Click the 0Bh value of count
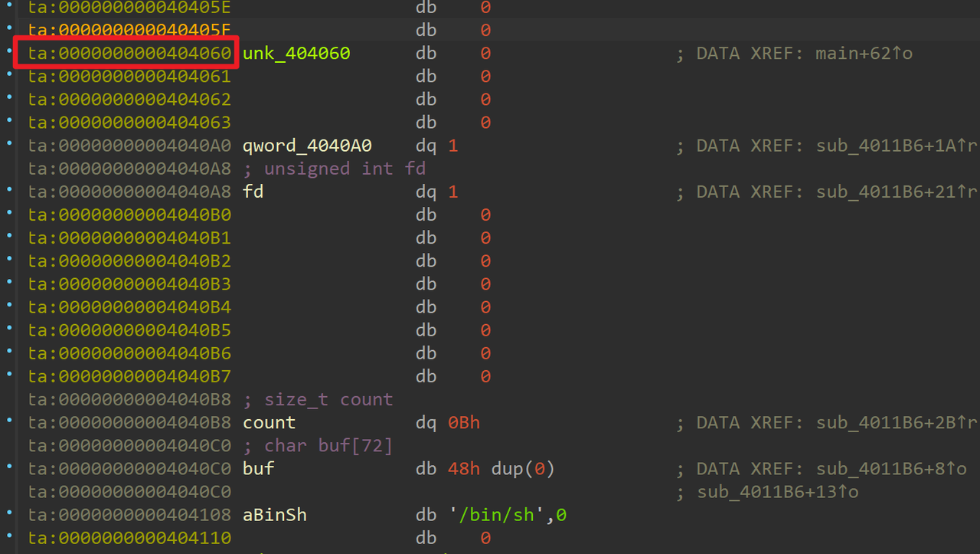Image resolution: width=980 pixels, height=554 pixels. (x=464, y=423)
